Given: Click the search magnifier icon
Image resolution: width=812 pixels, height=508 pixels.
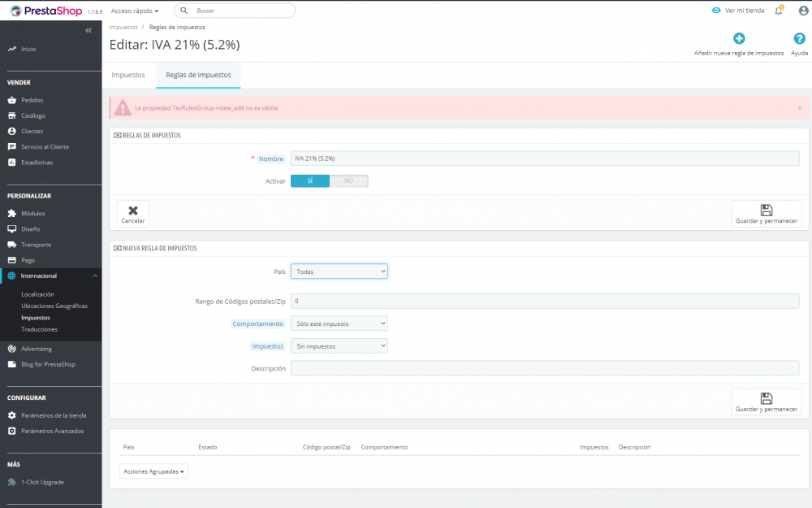Looking at the screenshot, I should click(184, 11).
